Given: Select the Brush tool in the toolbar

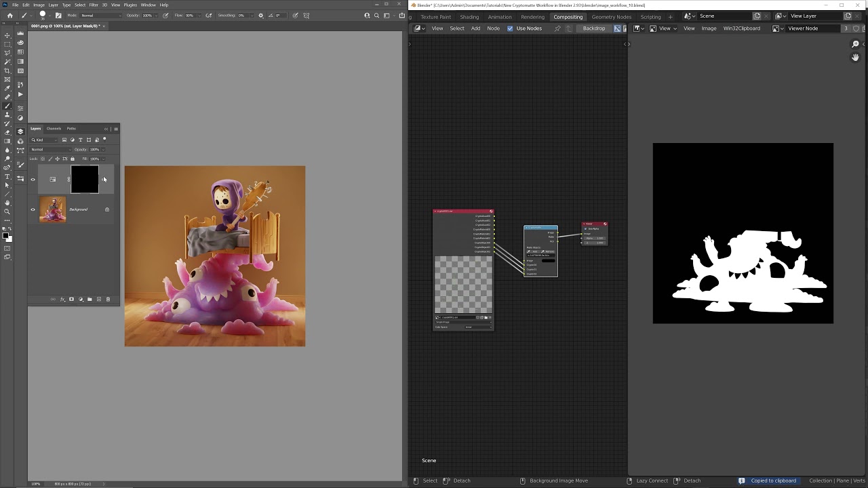Looking at the screenshot, I should [7, 105].
